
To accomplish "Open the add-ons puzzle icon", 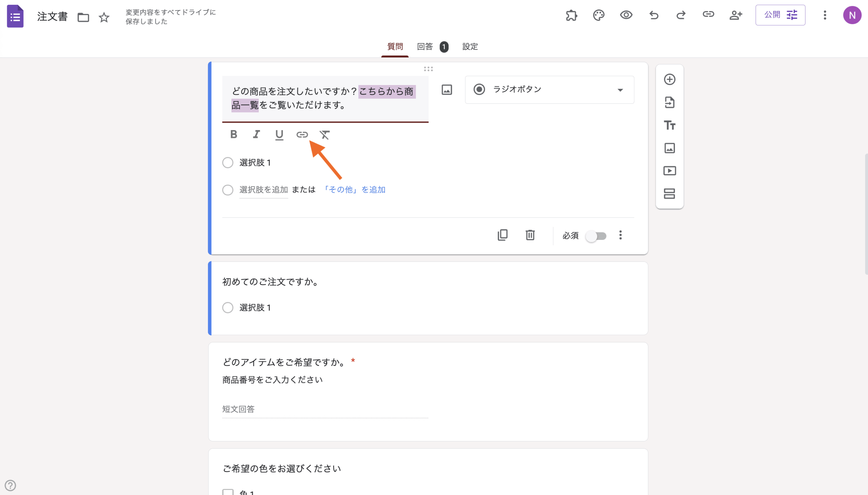I will (571, 15).
